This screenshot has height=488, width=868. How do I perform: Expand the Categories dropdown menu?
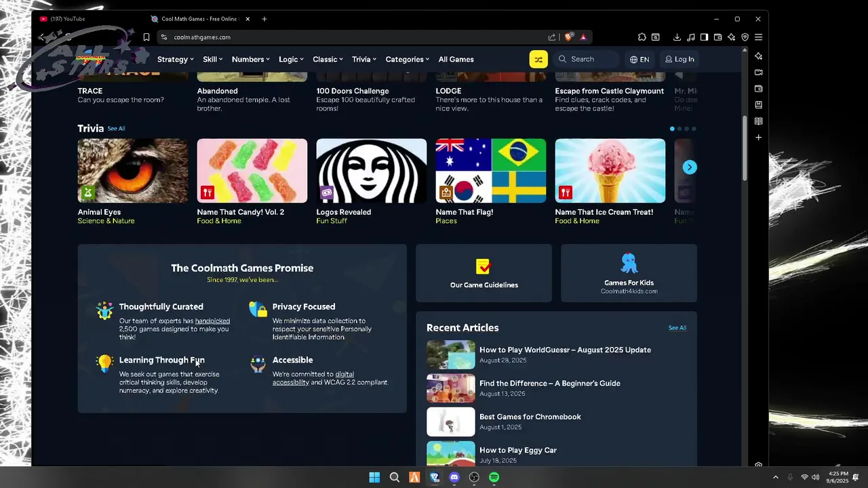(408, 59)
